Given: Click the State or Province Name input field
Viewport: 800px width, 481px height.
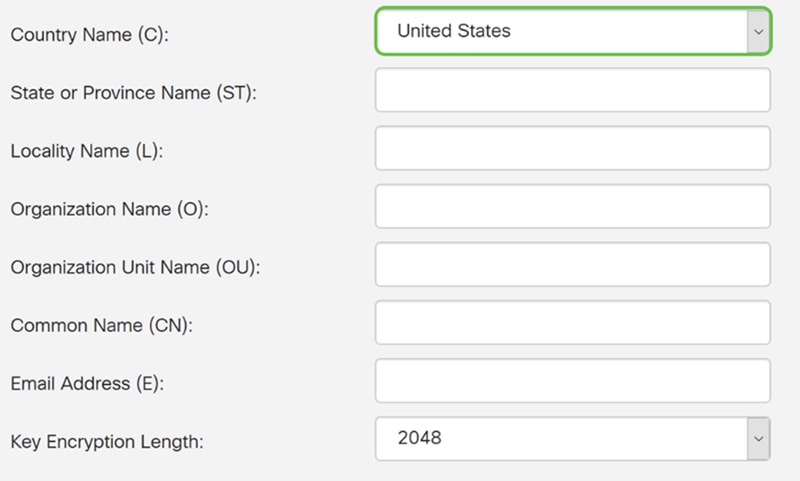Looking at the screenshot, I should [x=572, y=91].
